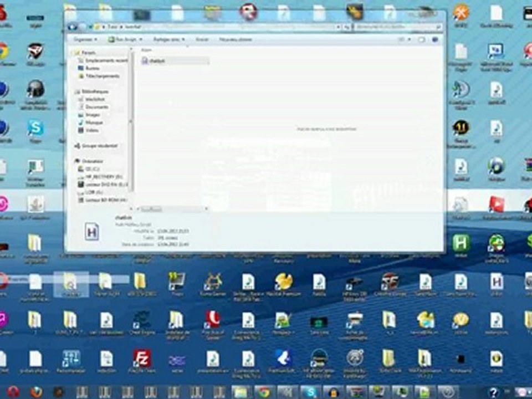Click the large H file icon in details pane

pyautogui.click(x=91, y=232)
